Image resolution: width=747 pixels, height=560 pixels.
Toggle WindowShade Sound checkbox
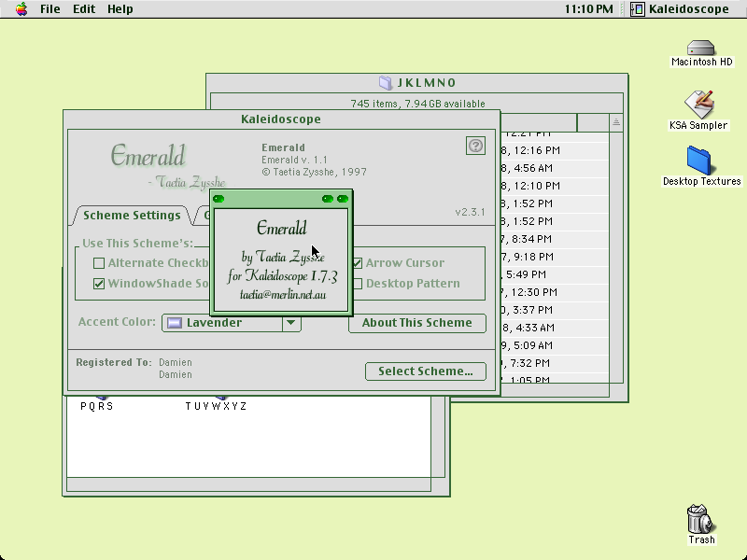click(99, 284)
